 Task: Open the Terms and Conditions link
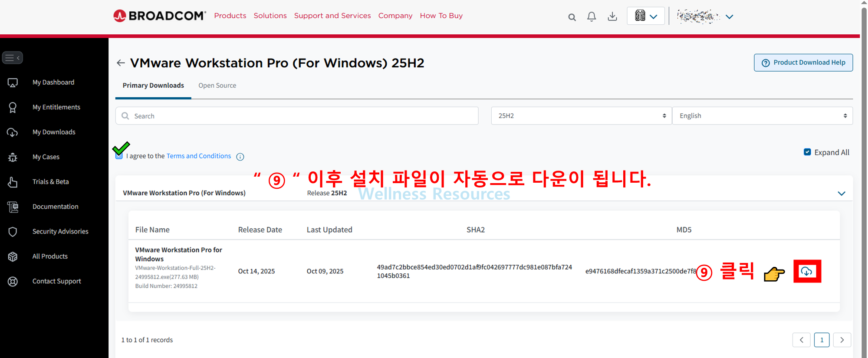pyautogui.click(x=199, y=156)
